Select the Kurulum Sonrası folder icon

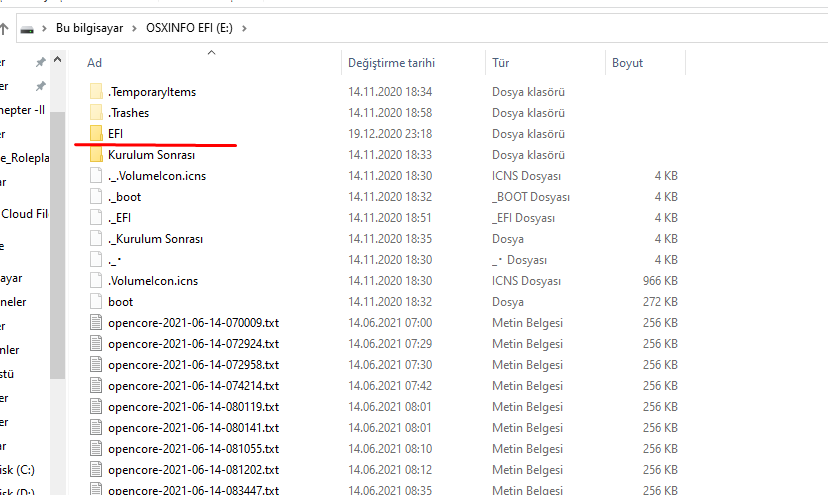click(x=96, y=155)
